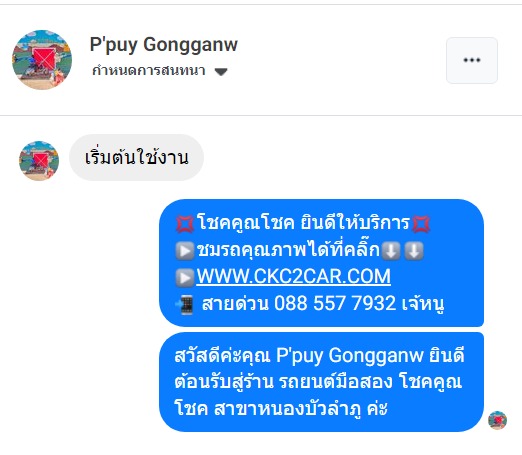This screenshot has width=522, height=455.
Task: Click the hotline number 088 557 7932
Action: coord(335,304)
